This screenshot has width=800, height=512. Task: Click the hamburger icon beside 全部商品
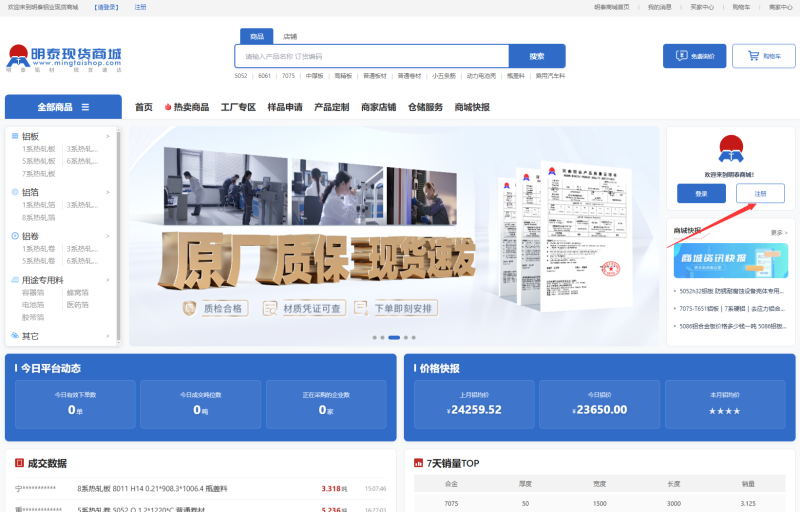click(x=85, y=107)
